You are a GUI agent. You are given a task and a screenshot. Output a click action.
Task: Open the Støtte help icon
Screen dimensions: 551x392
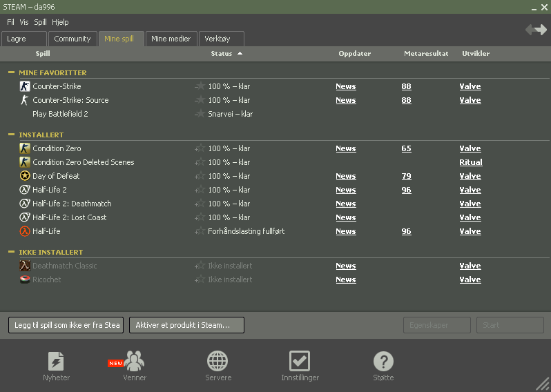(383, 361)
